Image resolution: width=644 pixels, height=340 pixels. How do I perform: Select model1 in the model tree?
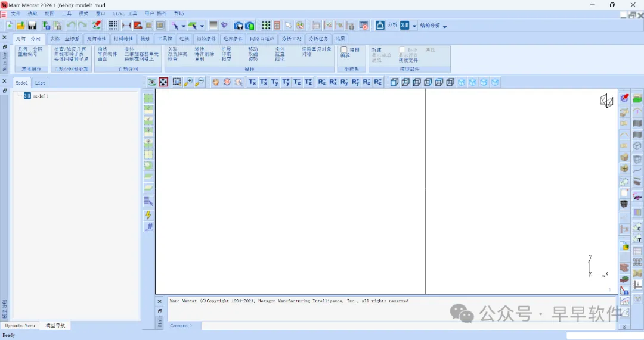tap(41, 96)
